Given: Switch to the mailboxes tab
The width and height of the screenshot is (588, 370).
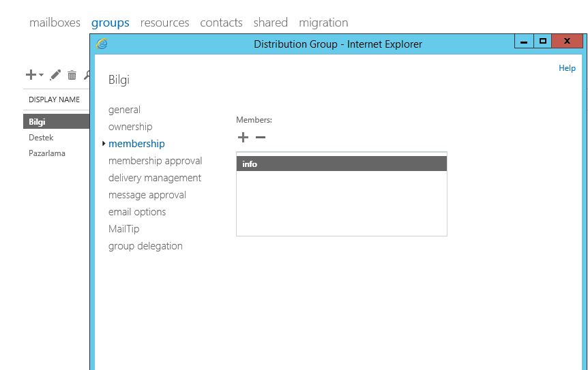Looking at the screenshot, I should pos(55,22).
